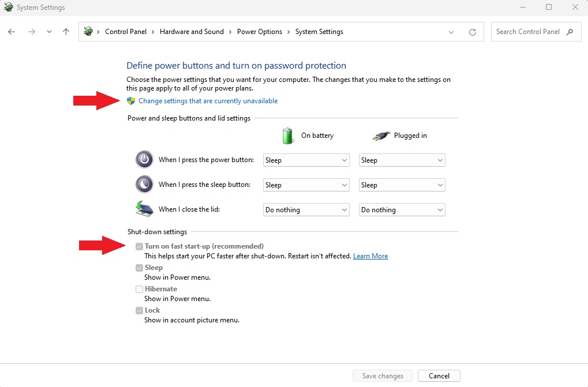The height and width of the screenshot is (387, 588).
Task: Go back with the back arrow
Action: 12,32
